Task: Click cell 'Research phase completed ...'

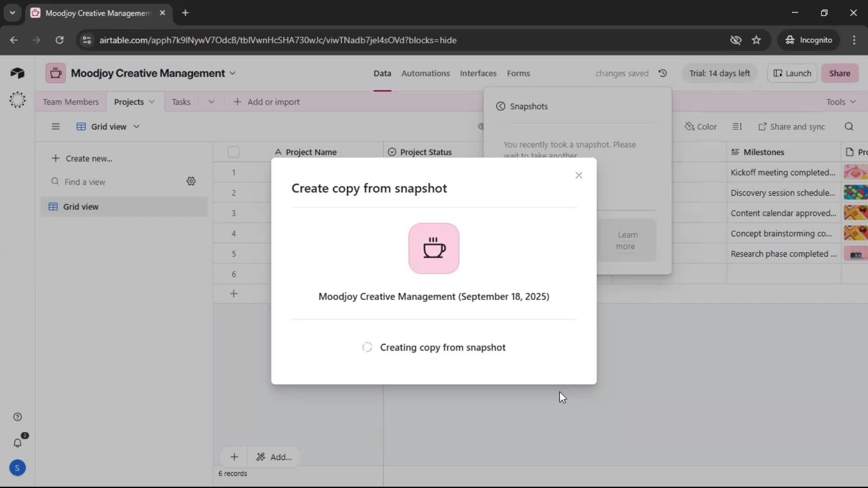Action: point(783,253)
